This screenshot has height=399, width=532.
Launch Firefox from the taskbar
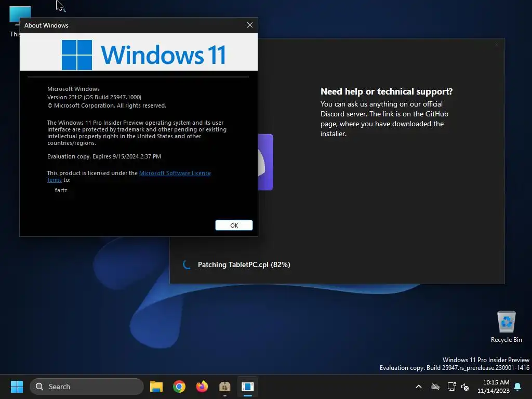202,387
